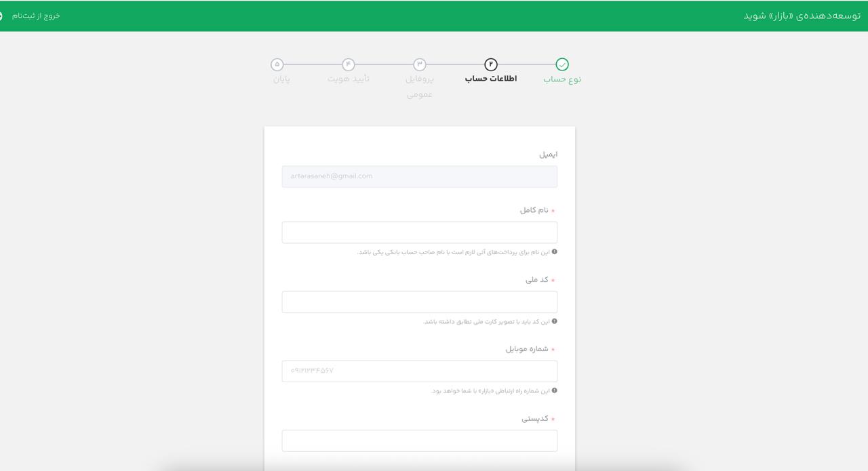Click the «تأیید هویت» step label

(x=349, y=79)
